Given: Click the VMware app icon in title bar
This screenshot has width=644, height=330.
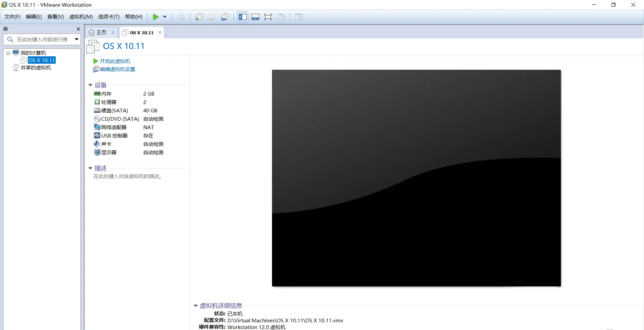Looking at the screenshot, I should 4,5.
